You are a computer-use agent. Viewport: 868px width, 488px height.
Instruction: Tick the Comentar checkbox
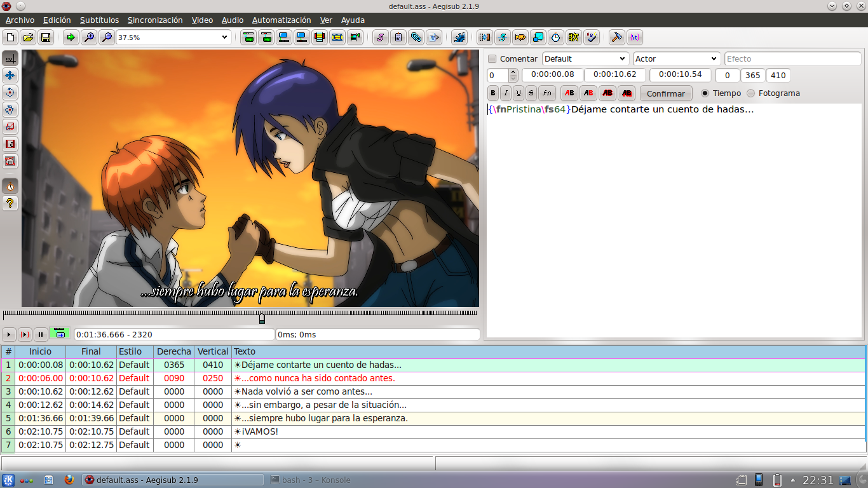pyautogui.click(x=492, y=59)
